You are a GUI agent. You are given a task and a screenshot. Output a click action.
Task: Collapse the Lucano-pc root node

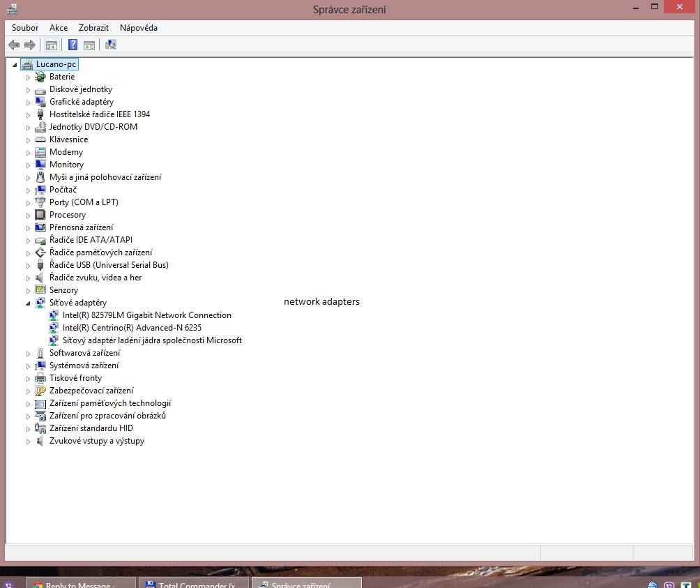point(15,65)
